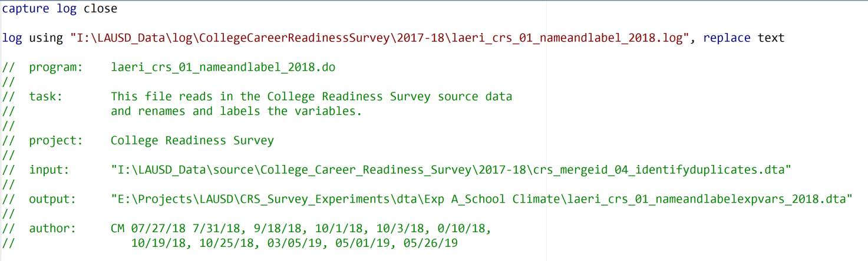The height and width of the screenshot is (261, 868).
Task: Click the 'replace' option keyword
Action: (x=727, y=38)
